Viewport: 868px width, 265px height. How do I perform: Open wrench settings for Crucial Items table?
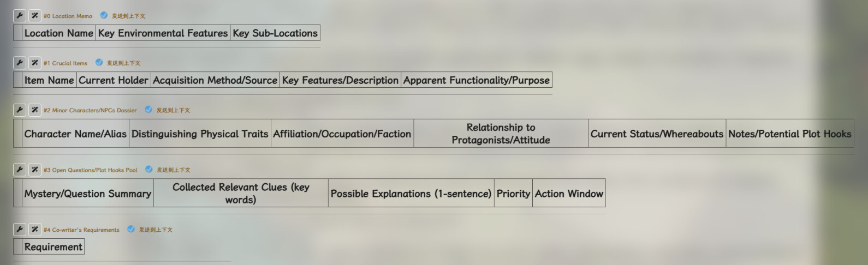[19, 63]
